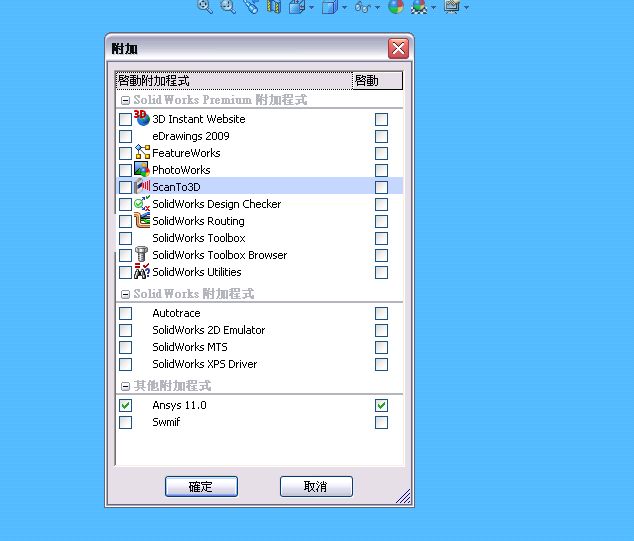Click the SolidWorks Toolbox Browser bolt icon

[141, 254]
